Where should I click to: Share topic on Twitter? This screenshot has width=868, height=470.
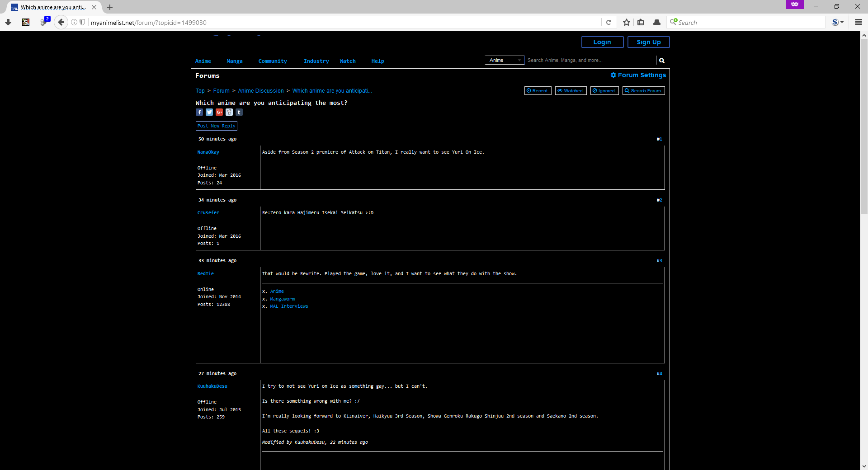[209, 112]
